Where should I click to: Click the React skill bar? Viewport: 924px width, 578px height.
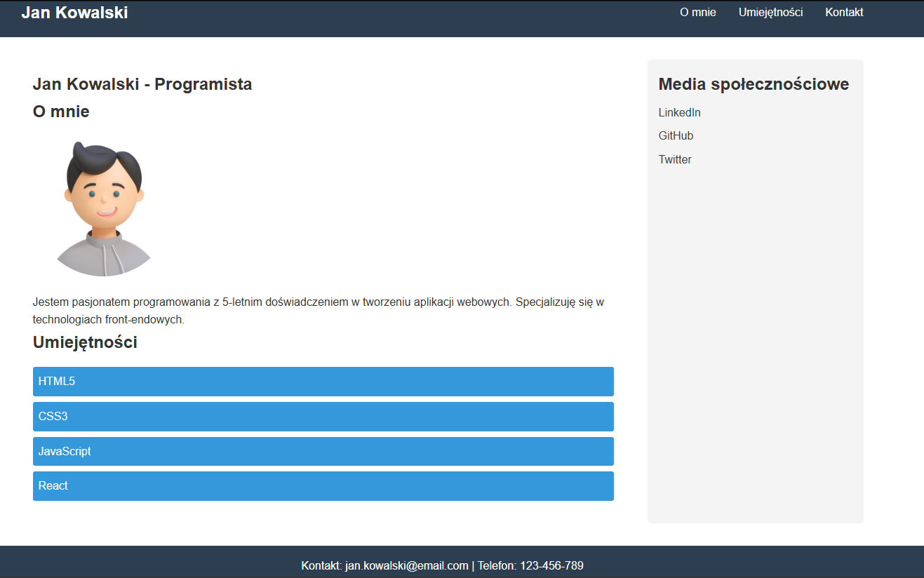pos(323,486)
